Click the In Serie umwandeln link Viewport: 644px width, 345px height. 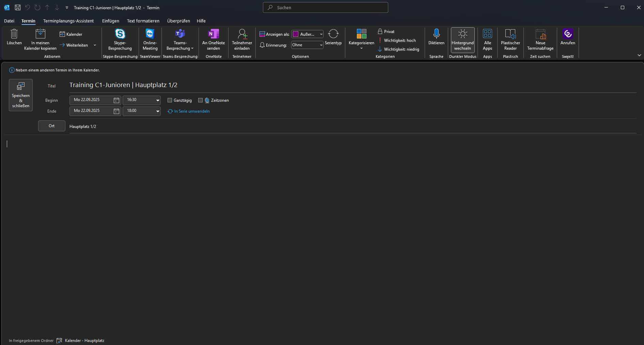tap(192, 111)
